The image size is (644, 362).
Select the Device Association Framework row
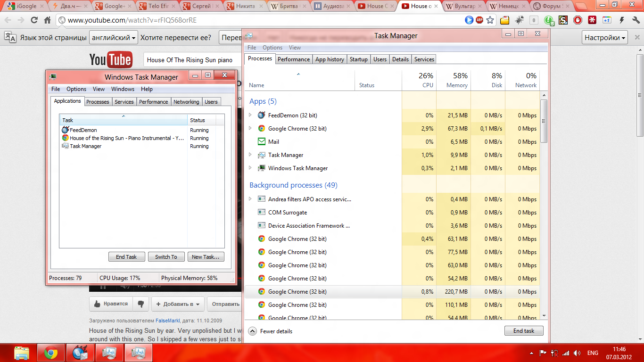coord(392,225)
